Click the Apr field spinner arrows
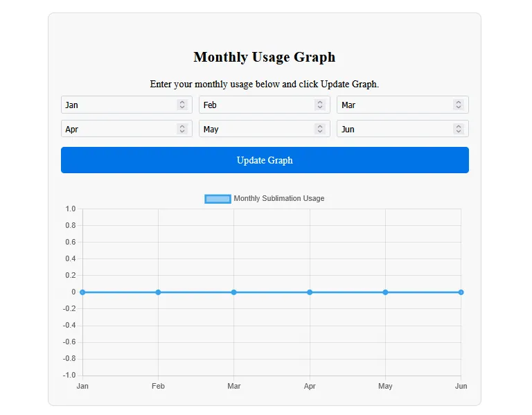 (182, 129)
